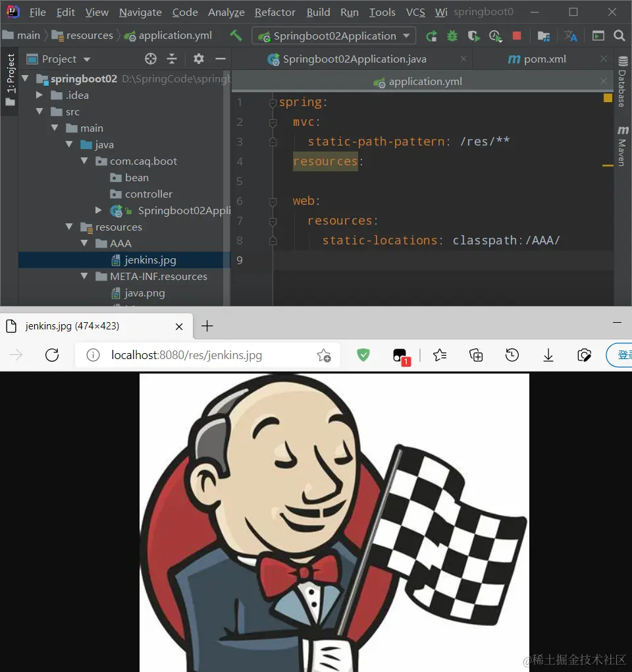Fold the mvc block using line 2 arrow
This screenshot has height=672, width=632.
(x=273, y=122)
